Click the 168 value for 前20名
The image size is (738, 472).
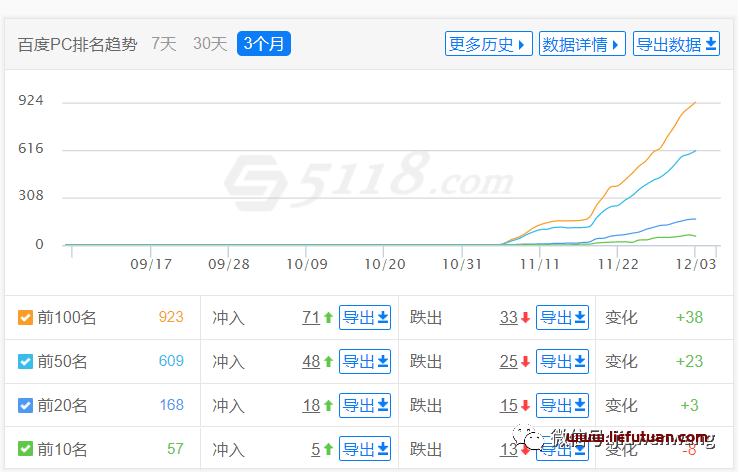click(171, 405)
